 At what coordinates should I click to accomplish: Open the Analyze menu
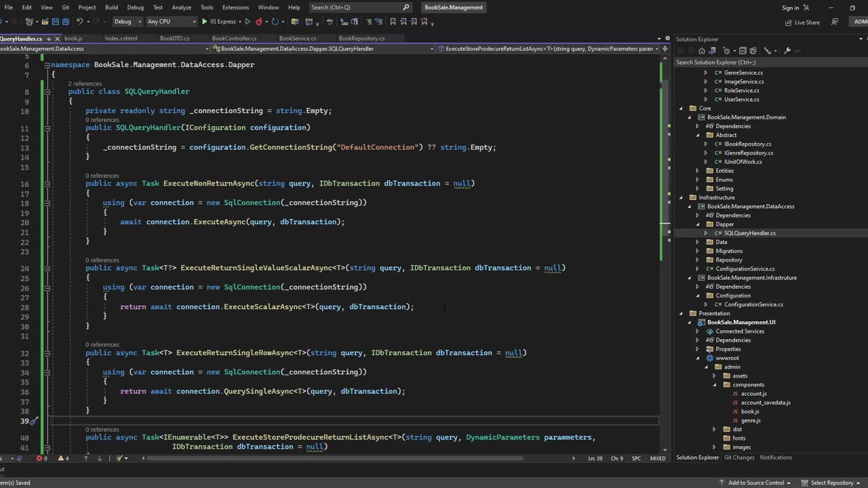click(x=181, y=7)
